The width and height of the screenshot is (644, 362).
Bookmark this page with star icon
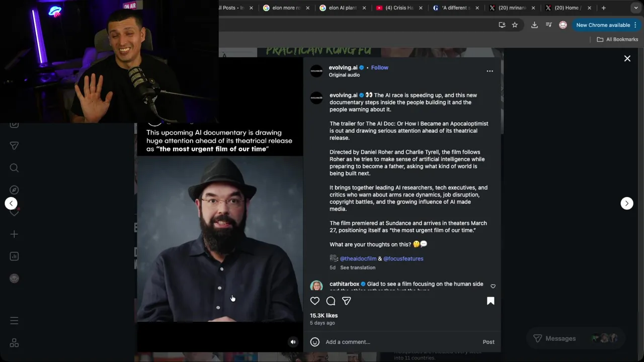pos(515,25)
